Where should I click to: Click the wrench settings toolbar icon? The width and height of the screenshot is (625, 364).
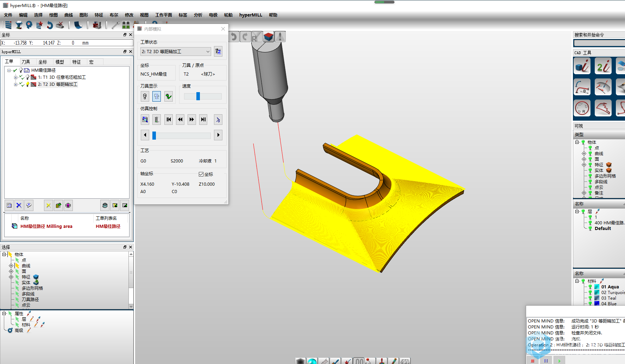pyautogui.click(x=115, y=25)
